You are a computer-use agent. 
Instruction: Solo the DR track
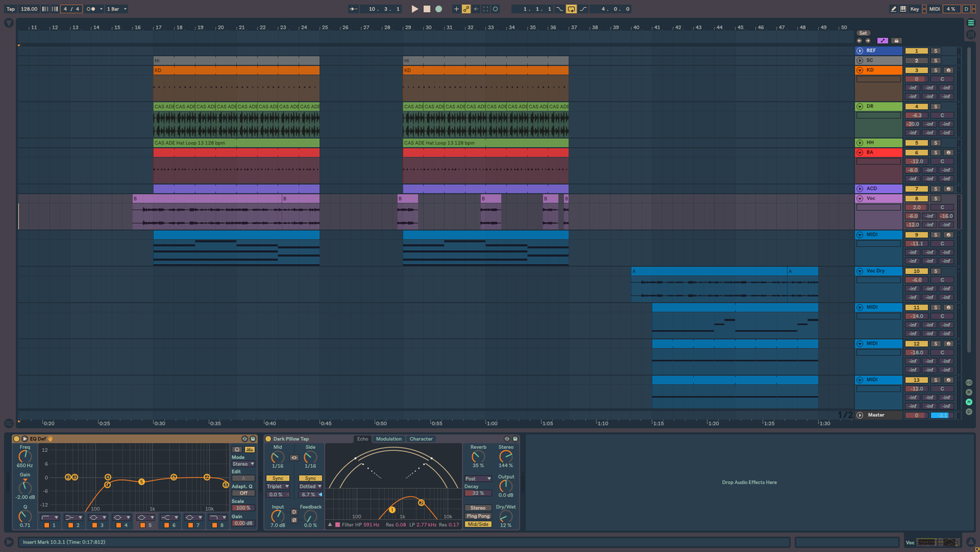pyautogui.click(x=935, y=106)
